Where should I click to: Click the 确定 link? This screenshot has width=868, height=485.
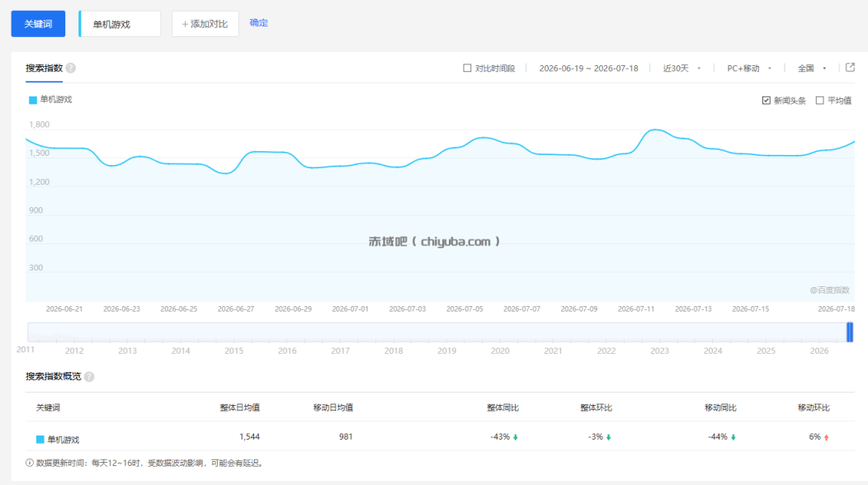(x=258, y=23)
